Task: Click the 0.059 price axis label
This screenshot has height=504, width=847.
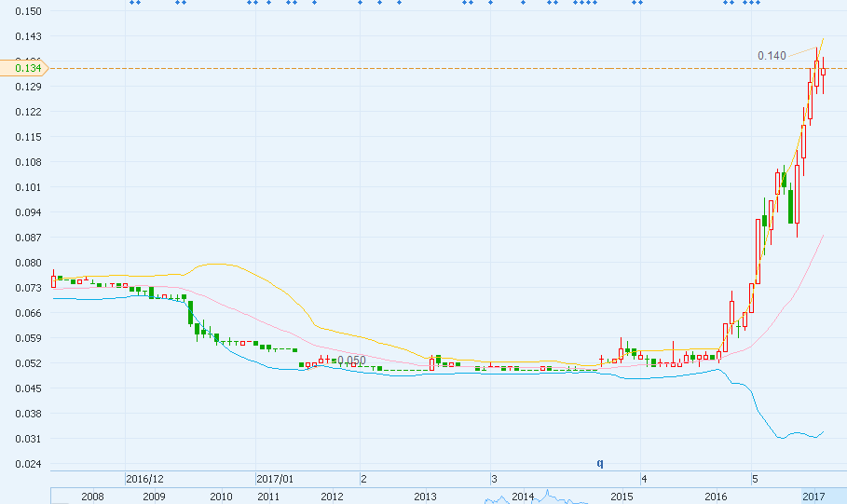Action: click(x=28, y=338)
